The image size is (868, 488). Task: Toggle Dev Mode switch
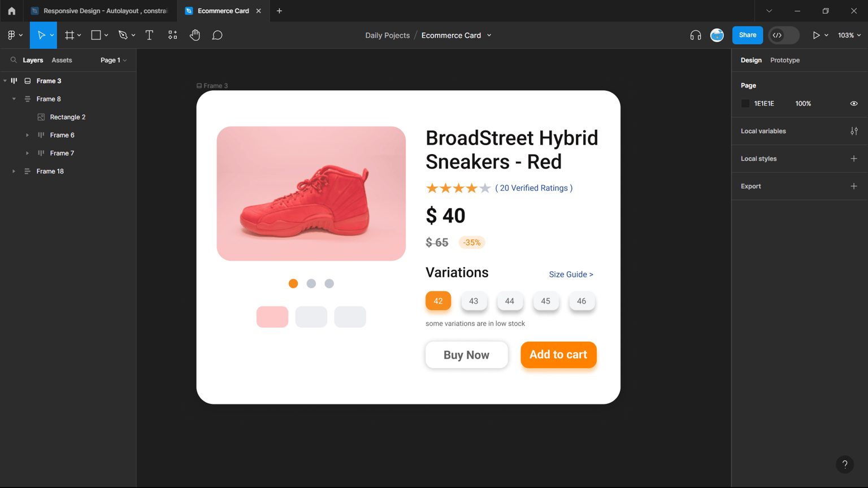pyautogui.click(x=784, y=35)
